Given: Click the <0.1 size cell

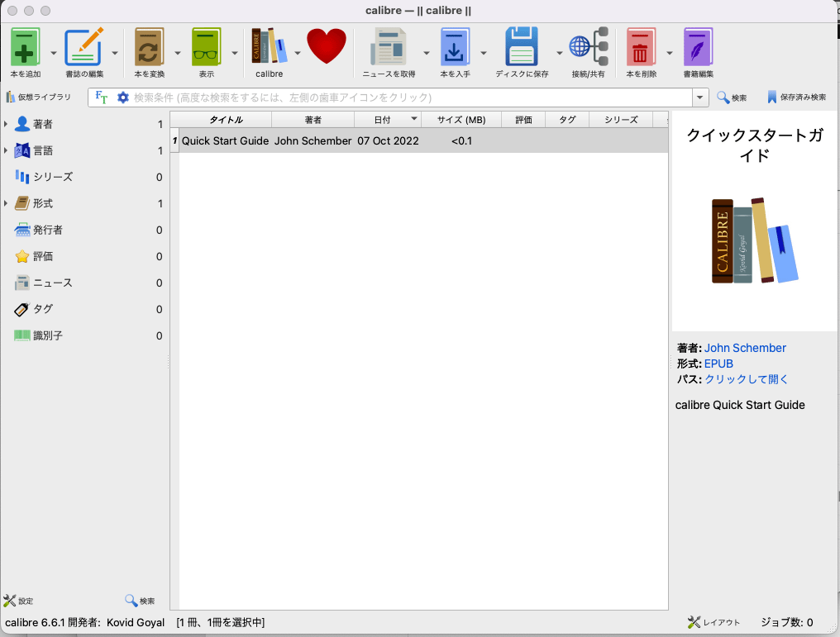Looking at the screenshot, I should tap(461, 140).
